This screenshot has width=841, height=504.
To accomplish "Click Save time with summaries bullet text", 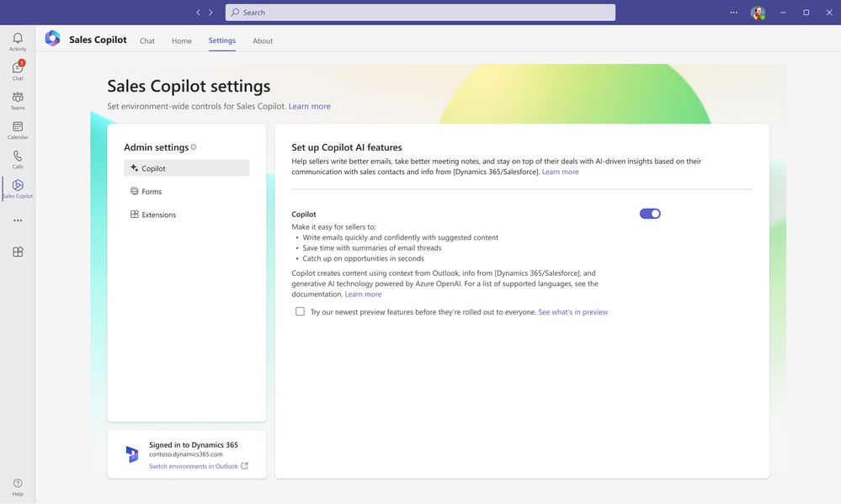I will (372, 247).
